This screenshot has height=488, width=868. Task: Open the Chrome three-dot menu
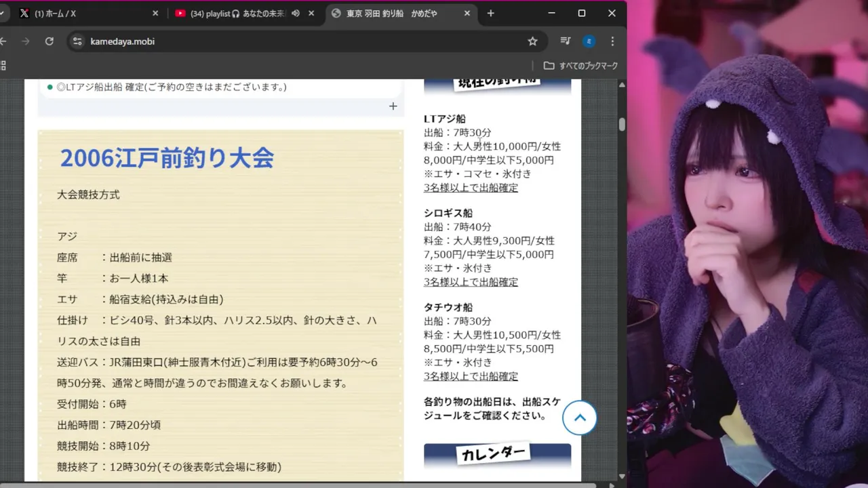click(x=612, y=41)
